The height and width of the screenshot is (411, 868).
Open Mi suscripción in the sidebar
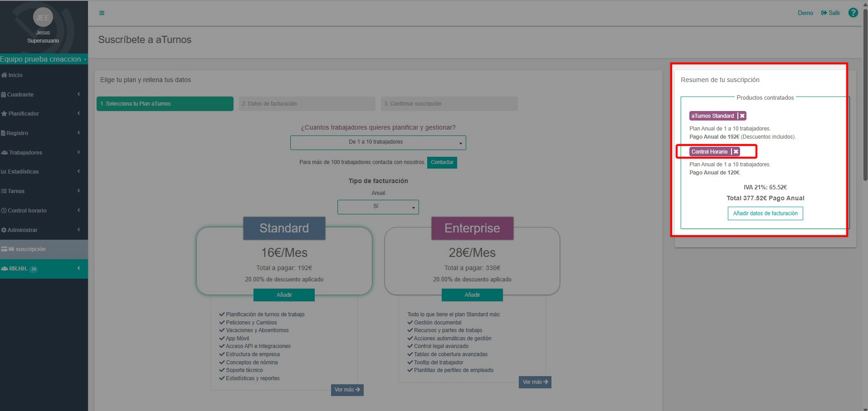[27, 249]
